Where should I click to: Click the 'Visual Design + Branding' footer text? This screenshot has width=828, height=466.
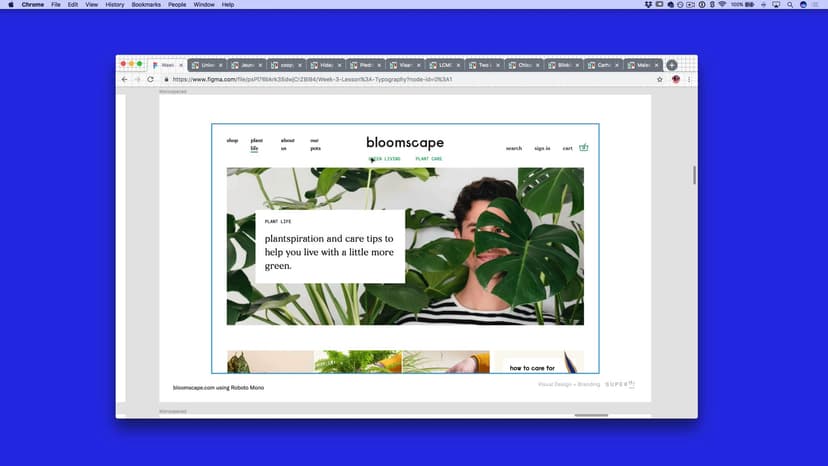pyautogui.click(x=569, y=385)
